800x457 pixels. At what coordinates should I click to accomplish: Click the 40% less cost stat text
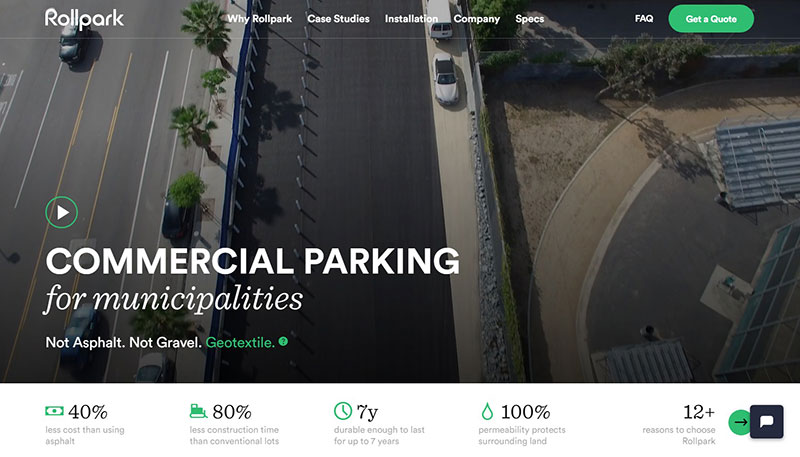[x=85, y=425]
